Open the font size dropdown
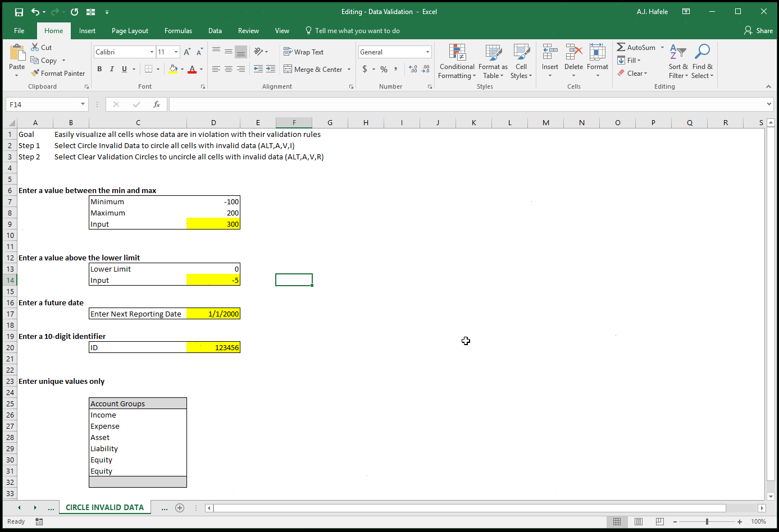Viewport: 779px width, 532px height. coord(176,52)
